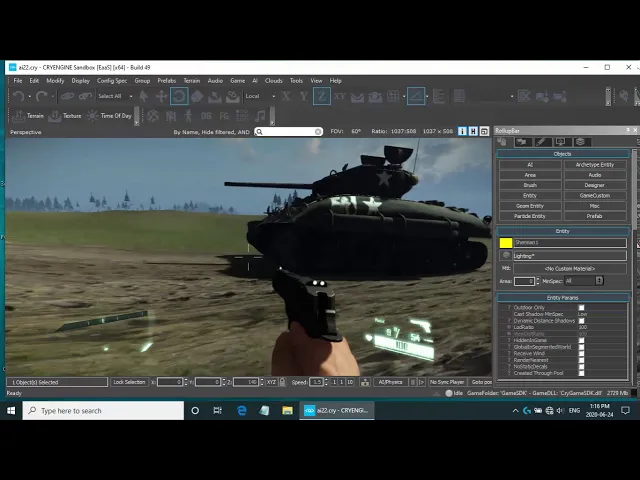Image resolution: width=640 pixels, height=480 pixels.
Task: Click the Redo arrow icon
Action: pos(41,96)
